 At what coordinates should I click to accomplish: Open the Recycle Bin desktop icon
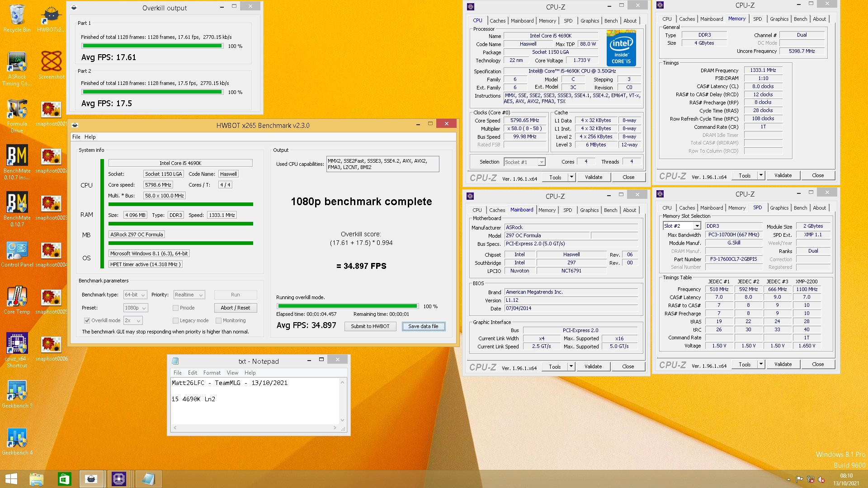17,18
